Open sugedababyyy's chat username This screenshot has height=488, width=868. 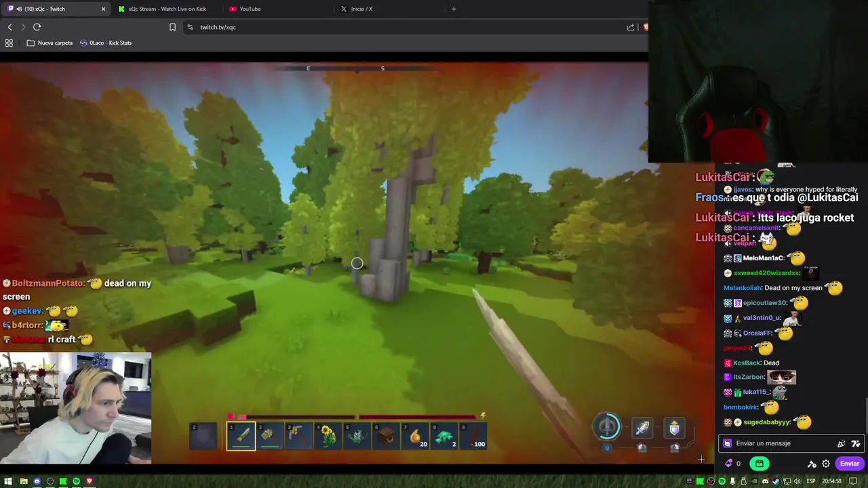coord(767,422)
